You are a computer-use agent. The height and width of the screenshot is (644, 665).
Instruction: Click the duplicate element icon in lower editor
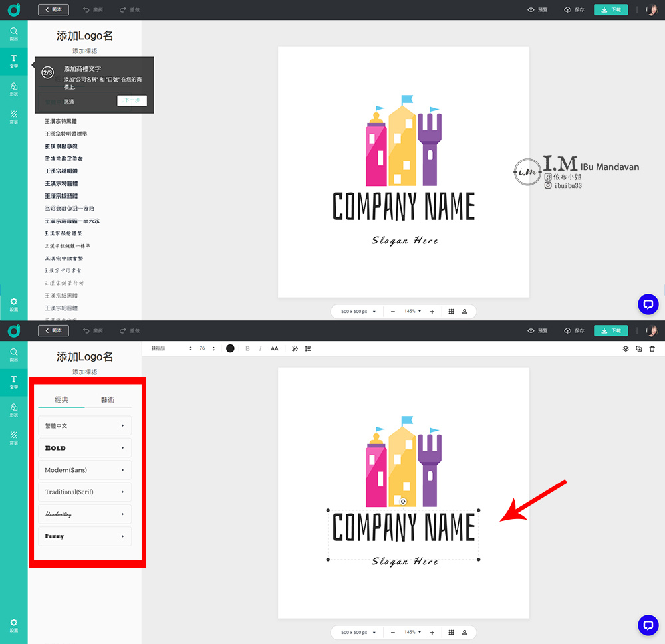(x=638, y=348)
